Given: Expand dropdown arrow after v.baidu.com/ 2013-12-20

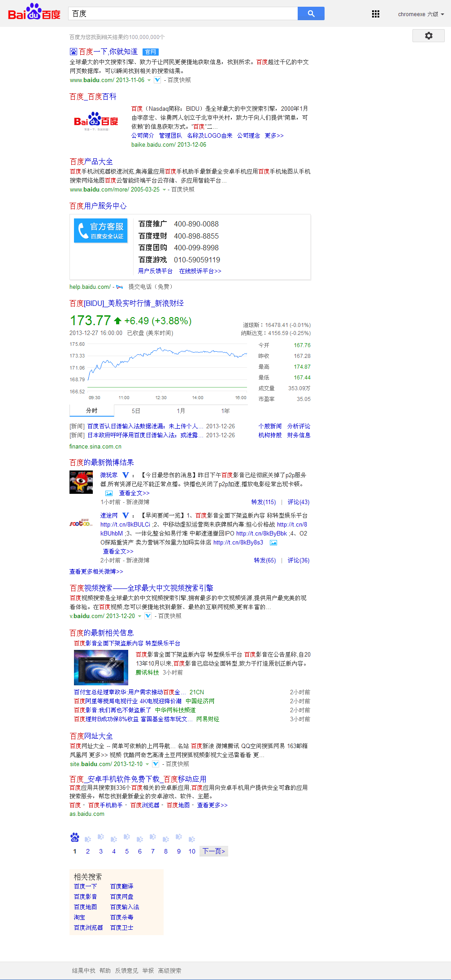Looking at the screenshot, I should pyautogui.click(x=139, y=616).
